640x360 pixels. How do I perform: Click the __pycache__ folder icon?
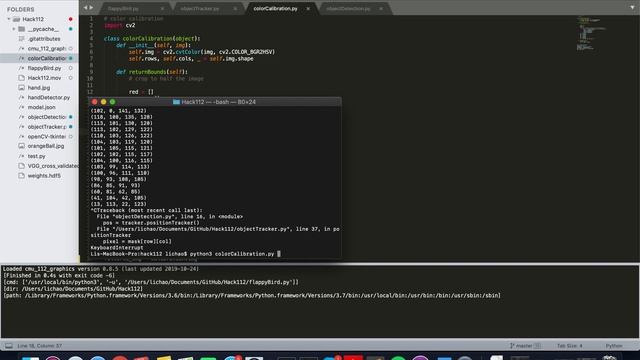pos(22,29)
